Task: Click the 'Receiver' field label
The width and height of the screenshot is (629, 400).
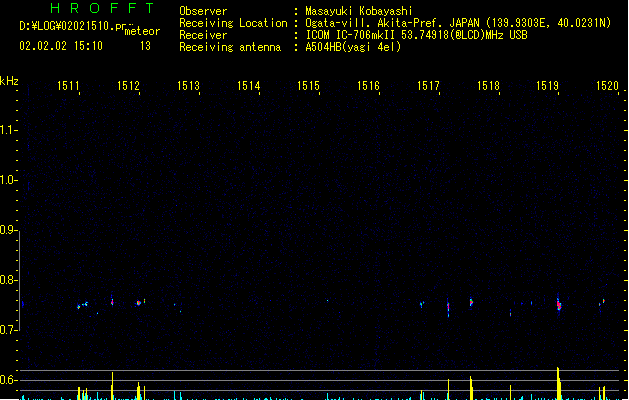Action: [203, 35]
